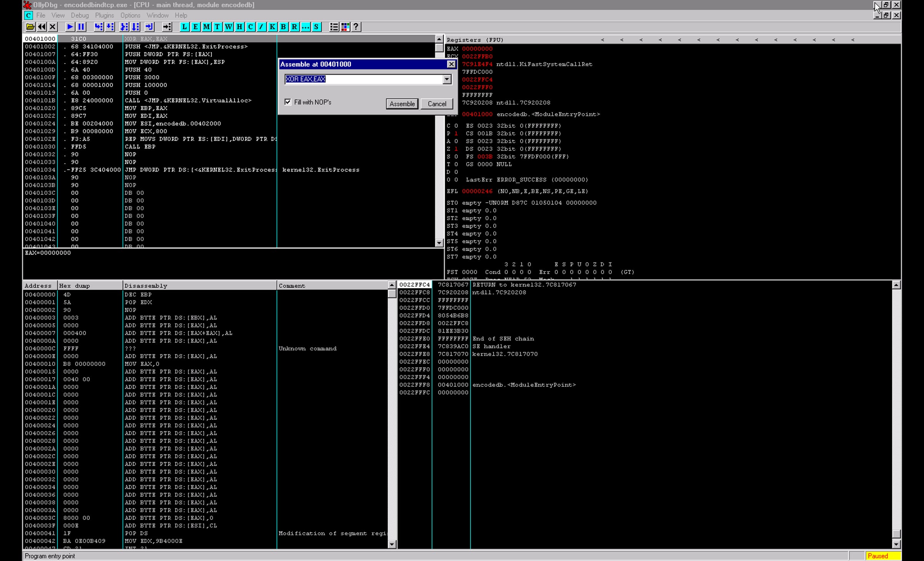Select the PUSH 40 instruction row
924x561 pixels.
tap(229, 70)
